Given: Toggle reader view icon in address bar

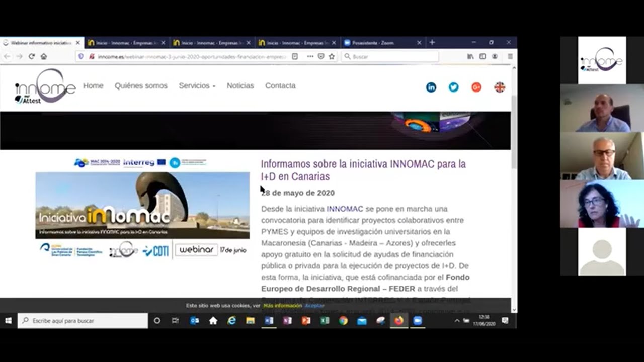Looking at the screenshot, I should click(295, 56).
